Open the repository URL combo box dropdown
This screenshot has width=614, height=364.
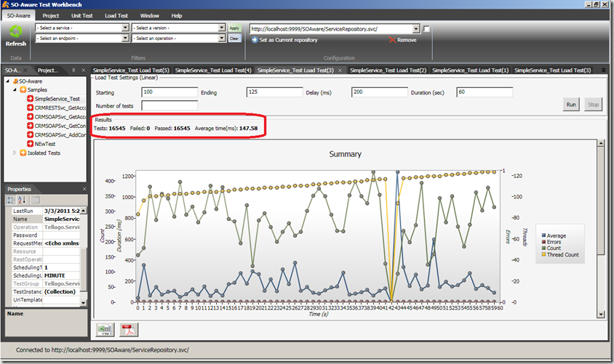(x=416, y=29)
